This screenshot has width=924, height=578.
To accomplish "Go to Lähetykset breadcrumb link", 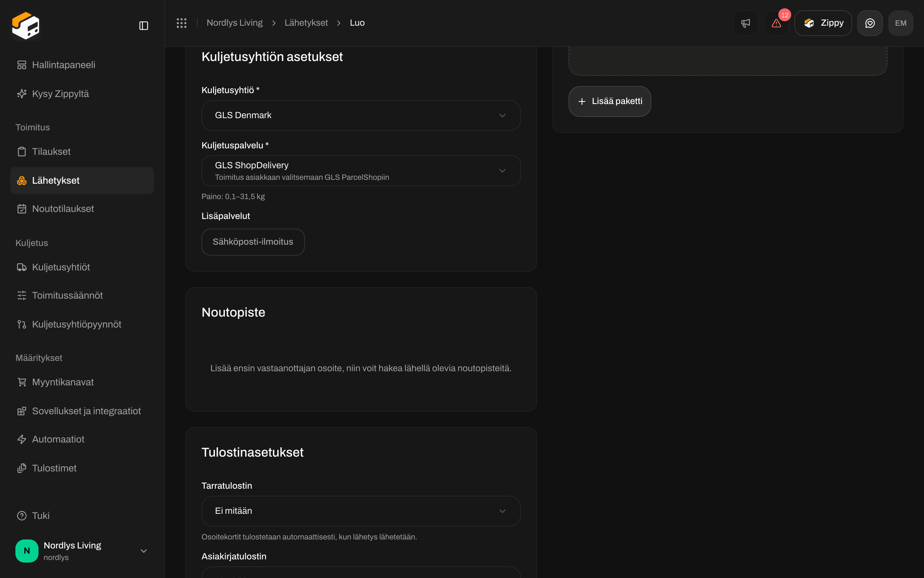I will [306, 23].
